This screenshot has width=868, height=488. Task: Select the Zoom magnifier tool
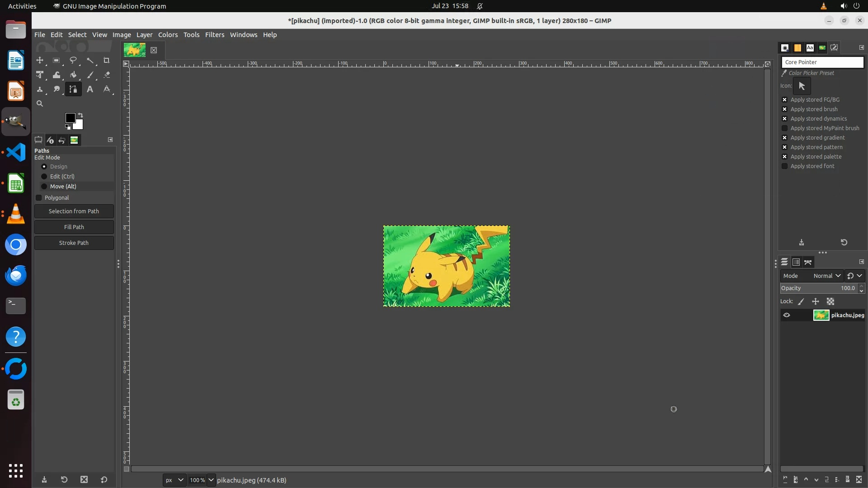click(40, 103)
